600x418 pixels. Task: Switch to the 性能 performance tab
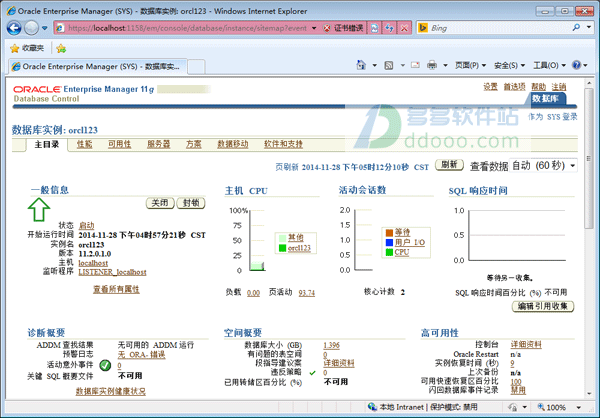tap(85, 144)
